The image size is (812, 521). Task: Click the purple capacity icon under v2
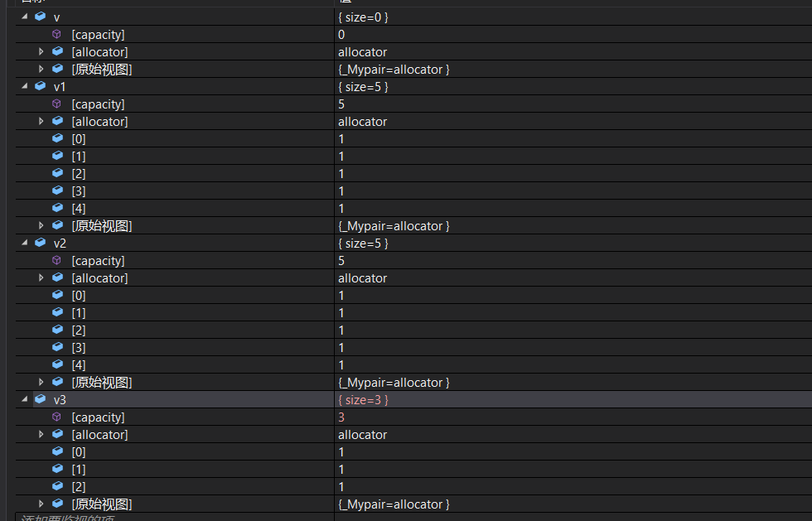57,260
